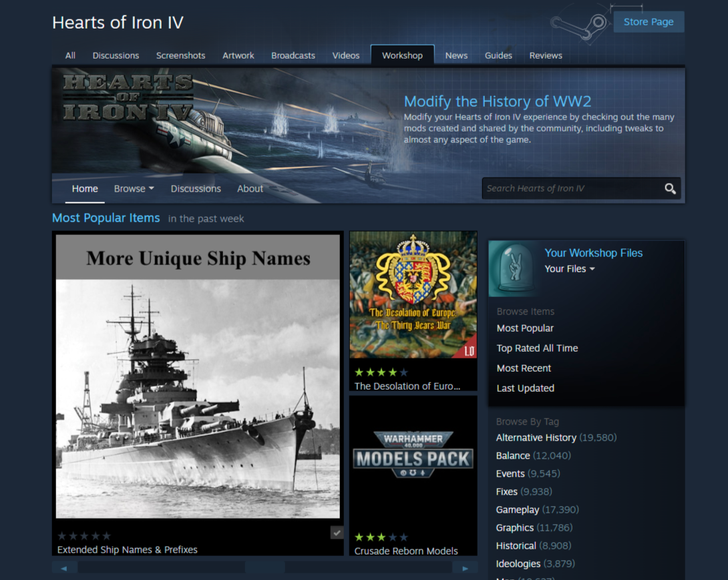The height and width of the screenshot is (580, 728).
Task: Click the Modify the History of WW2 headline
Action: coord(498,101)
